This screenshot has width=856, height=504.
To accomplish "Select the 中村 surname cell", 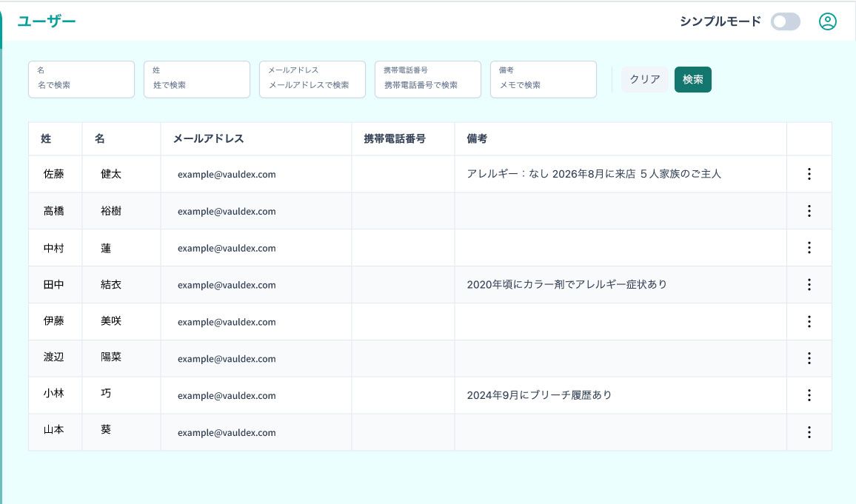I will pyautogui.click(x=53, y=248).
